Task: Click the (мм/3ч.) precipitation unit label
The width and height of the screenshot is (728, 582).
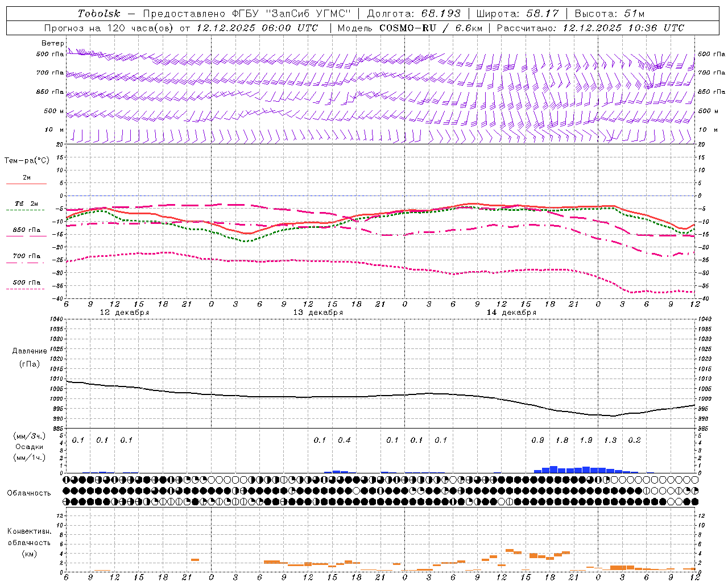Action: coord(29,436)
